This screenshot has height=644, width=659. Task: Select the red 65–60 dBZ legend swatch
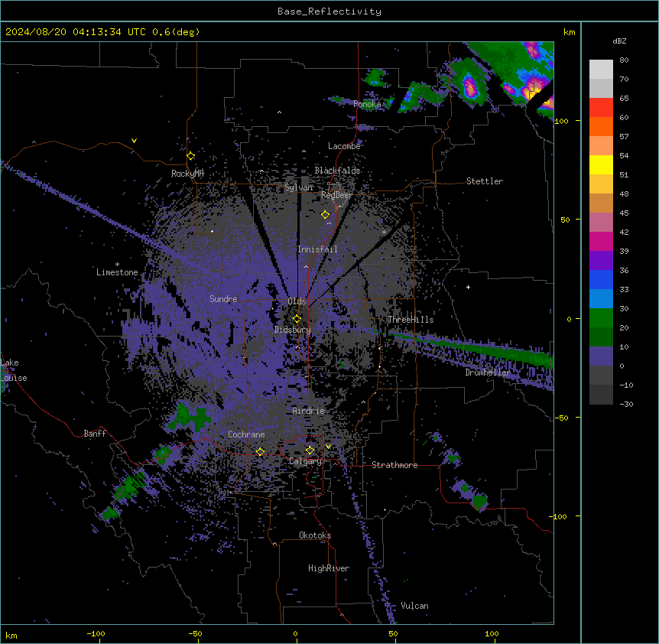click(x=601, y=108)
